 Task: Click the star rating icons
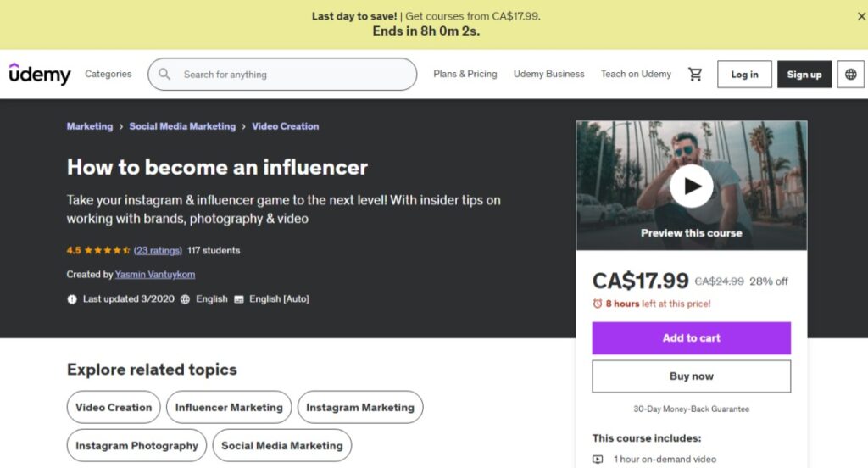(x=108, y=250)
